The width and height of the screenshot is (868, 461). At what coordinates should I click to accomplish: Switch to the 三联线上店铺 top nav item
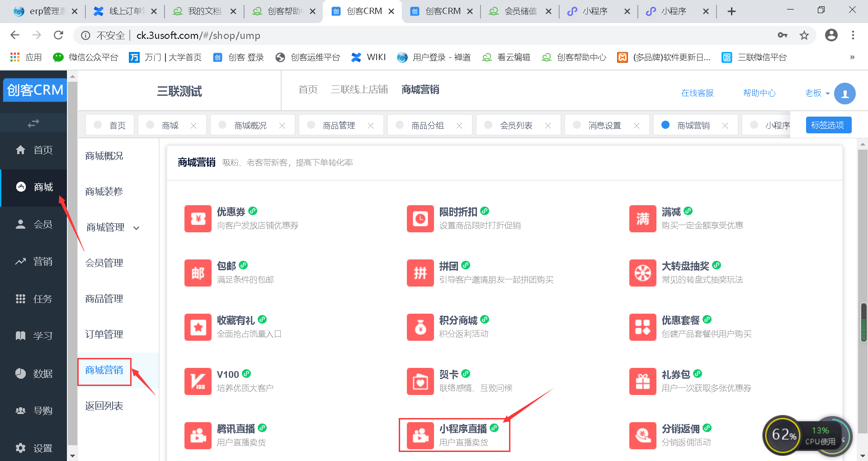(x=359, y=89)
